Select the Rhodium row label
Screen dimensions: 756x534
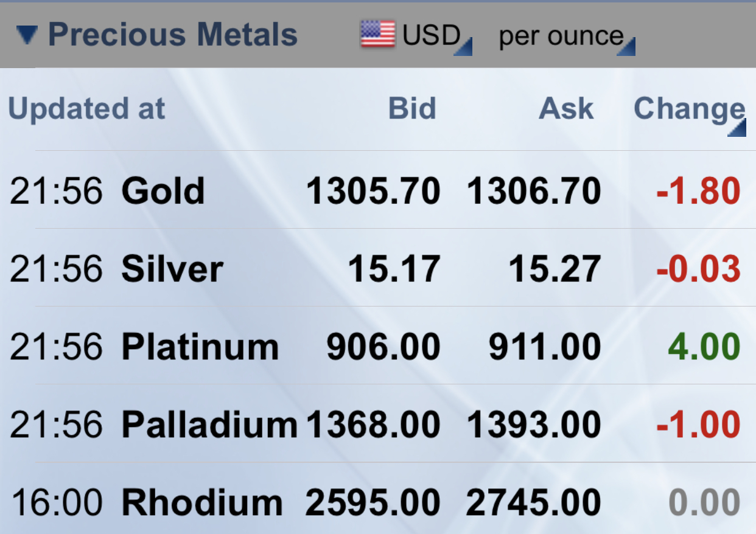(202, 502)
